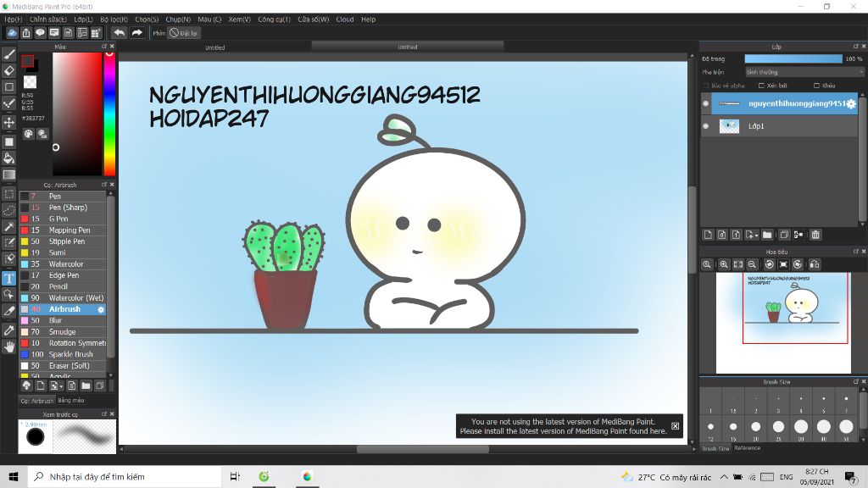The image size is (868, 488).
Task: Select the Magic Wand tool
Action: click(x=8, y=226)
